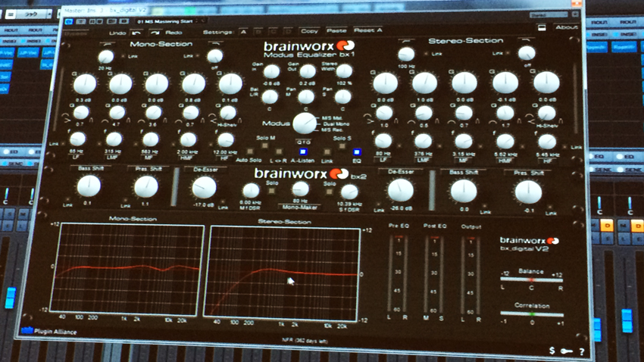Click the Mono-Section EQ curve graph
Viewport: 644px width, 362px height.
pyautogui.click(x=127, y=270)
